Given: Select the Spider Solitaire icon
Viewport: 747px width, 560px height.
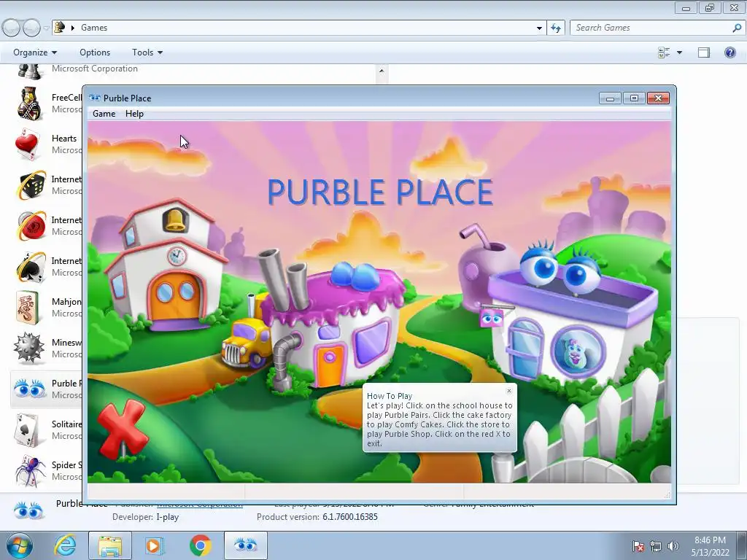Looking at the screenshot, I should [30, 470].
